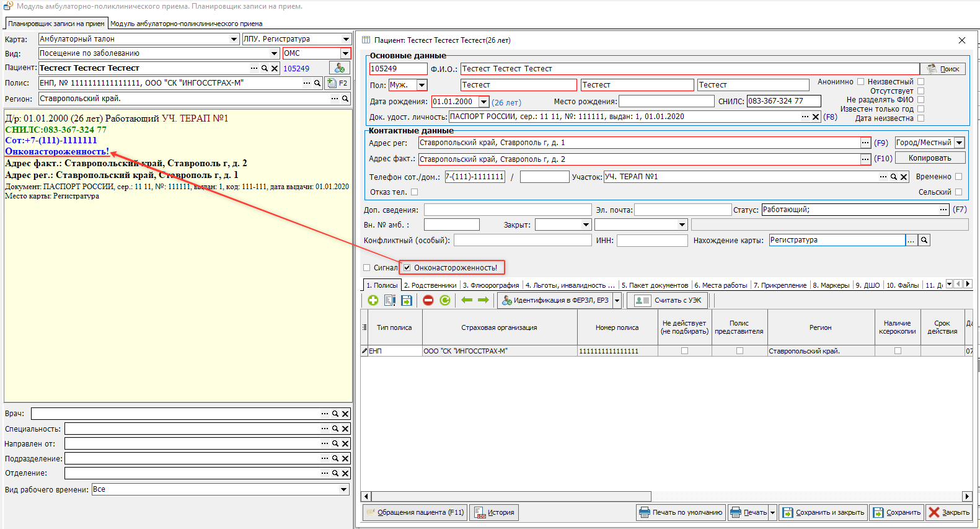Click the green left arrow in the policy toolbar
980x529 pixels.
coord(467,300)
